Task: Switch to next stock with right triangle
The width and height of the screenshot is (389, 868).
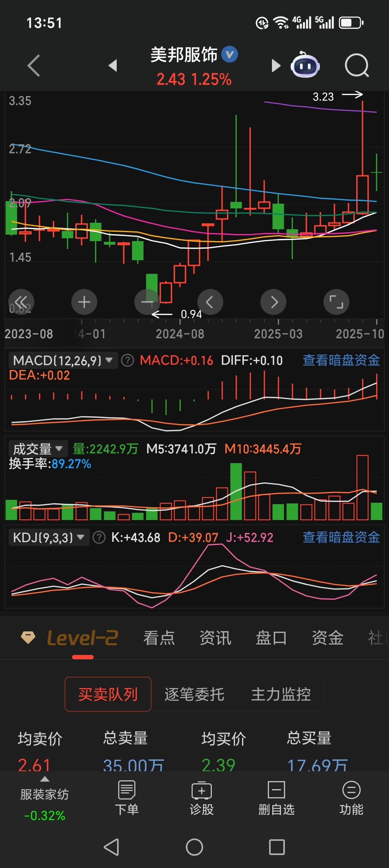Action: pos(276,65)
